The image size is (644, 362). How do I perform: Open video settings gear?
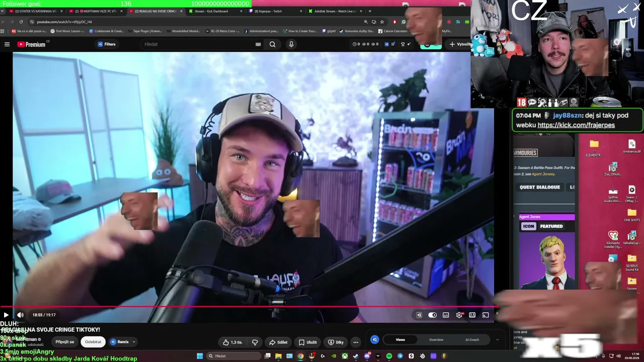pyautogui.click(x=459, y=315)
